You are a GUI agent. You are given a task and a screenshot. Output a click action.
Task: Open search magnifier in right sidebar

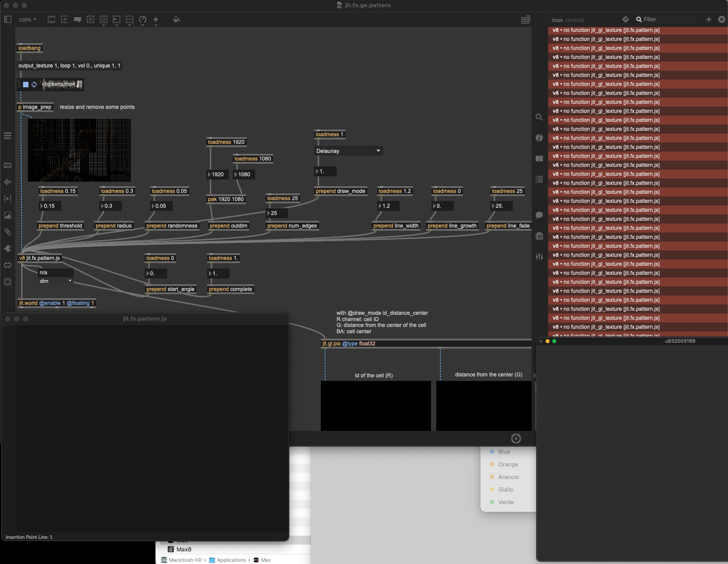click(539, 117)
